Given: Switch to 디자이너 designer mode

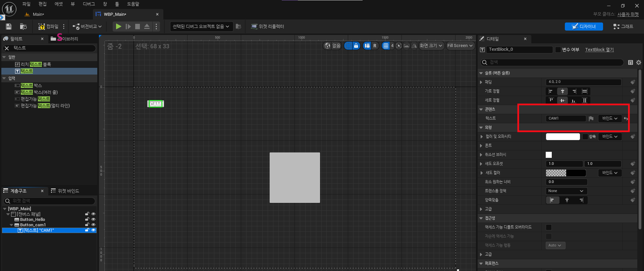Looking at the screenshot, I should [x=584, y=27].
